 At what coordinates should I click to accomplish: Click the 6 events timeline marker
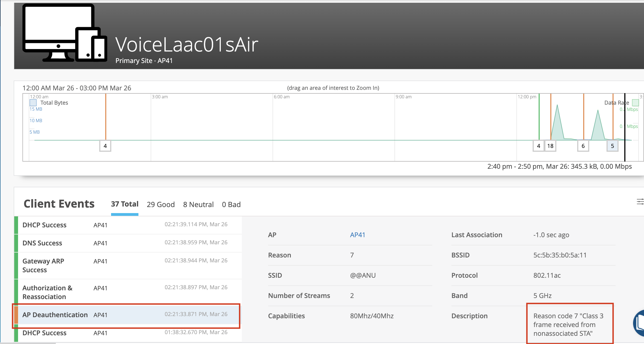583,146
